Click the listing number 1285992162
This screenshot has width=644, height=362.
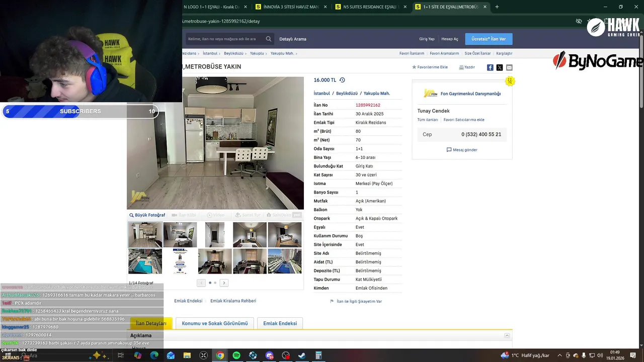pyautogui.click(x=368, y=105)
